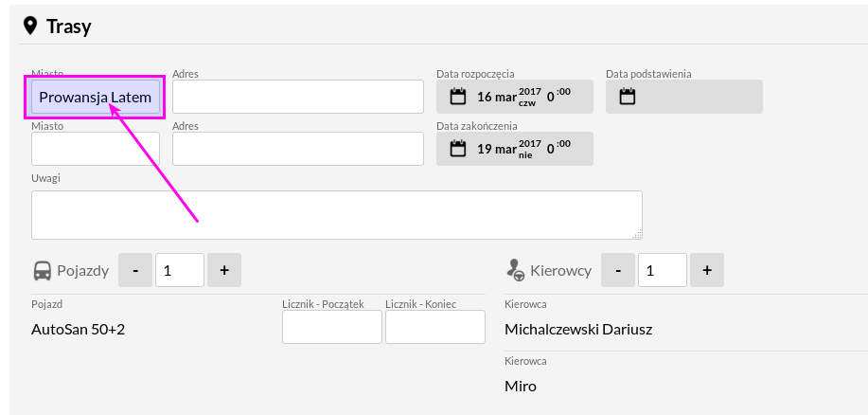
Task: Focus the second Adres input field
Action: pos(298,149)
